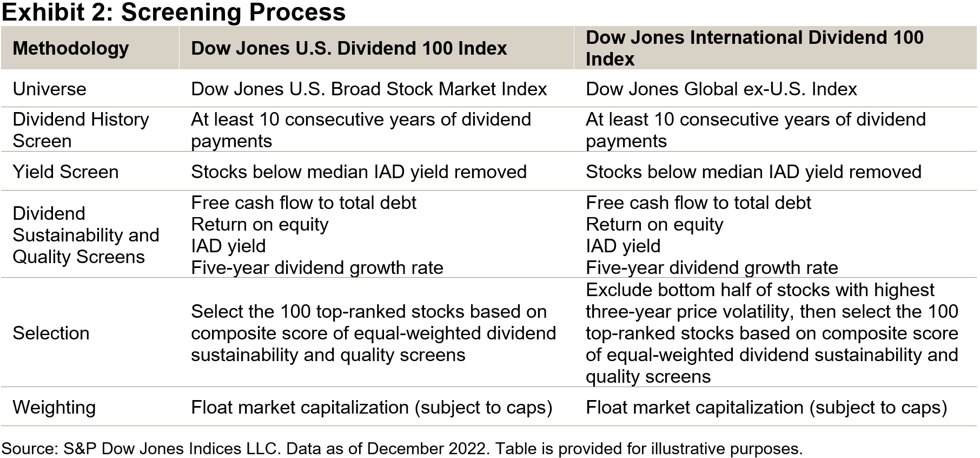
Task: Click the "Exhibit 2: Screening Process" title
Action: 174,12
